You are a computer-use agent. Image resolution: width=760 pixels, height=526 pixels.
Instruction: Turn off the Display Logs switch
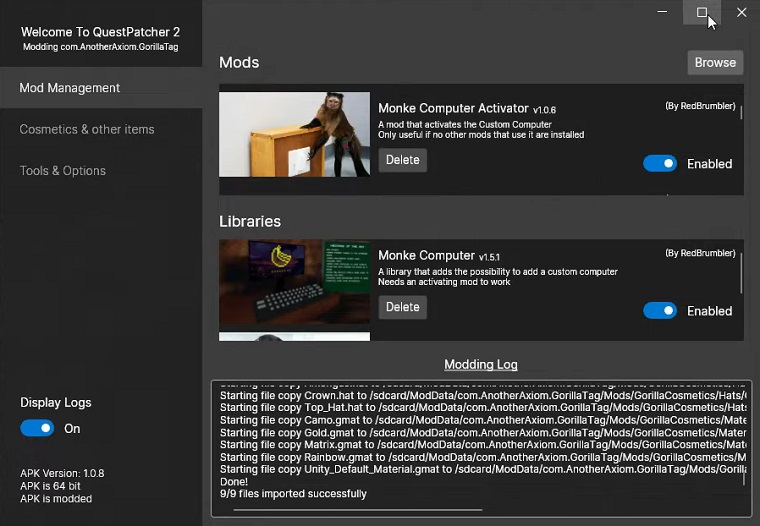click(x=37, y=428)
